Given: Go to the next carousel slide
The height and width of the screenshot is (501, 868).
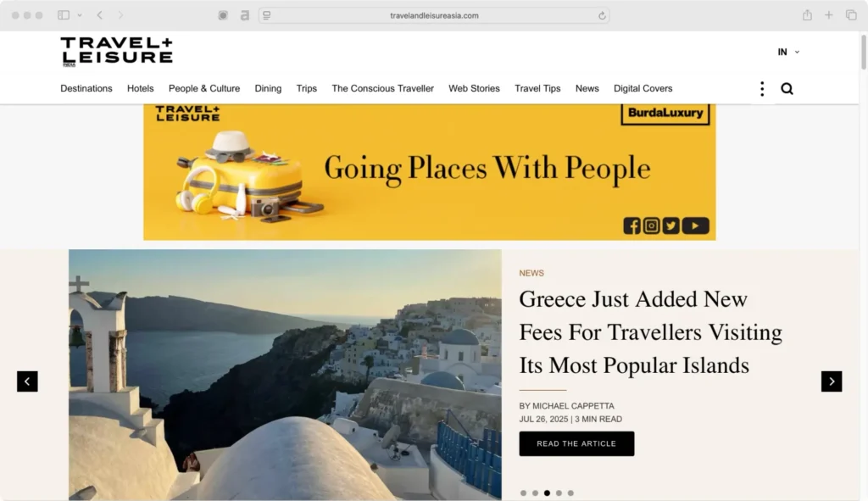Looking at the screenshot, I should 832,381.
